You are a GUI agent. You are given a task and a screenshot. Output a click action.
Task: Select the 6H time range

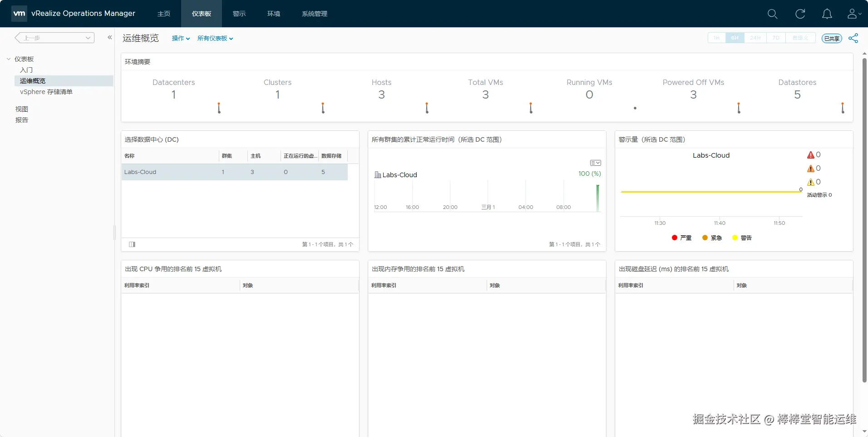coord(735,38)
